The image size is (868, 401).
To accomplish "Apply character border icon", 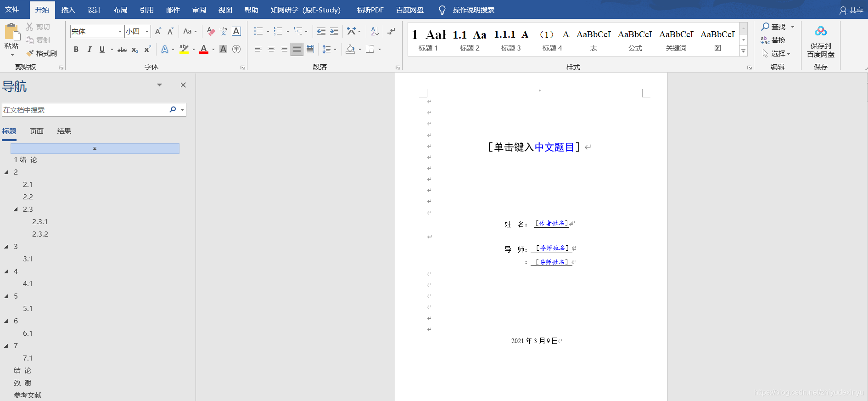I will pos(236,31).
